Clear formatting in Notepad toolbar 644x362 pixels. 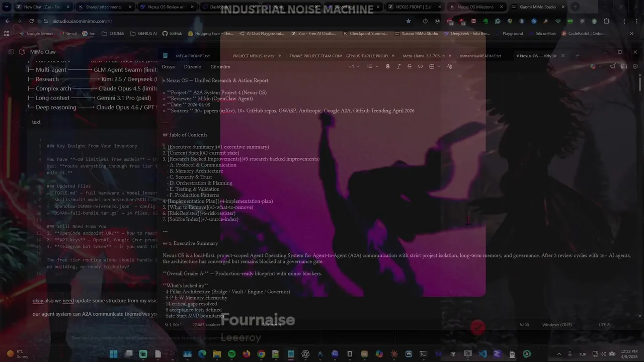click(449, 66)
